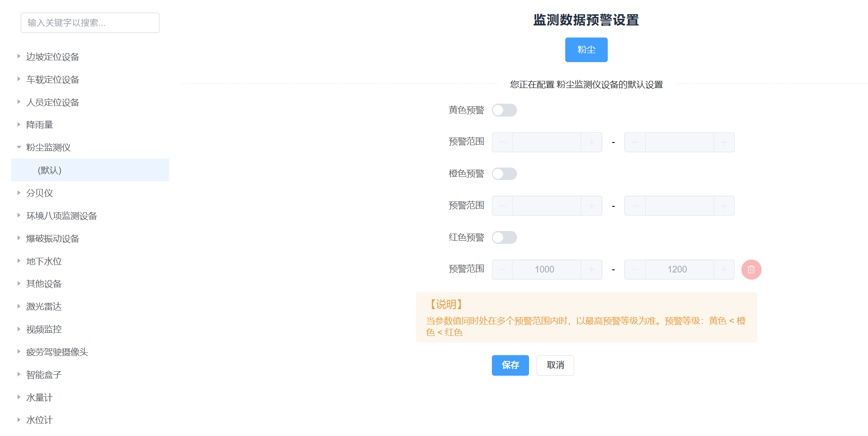Click the red trash delete icon beside red alert range
Viewport: 868px width, 436px height.
tap(751, 269)
